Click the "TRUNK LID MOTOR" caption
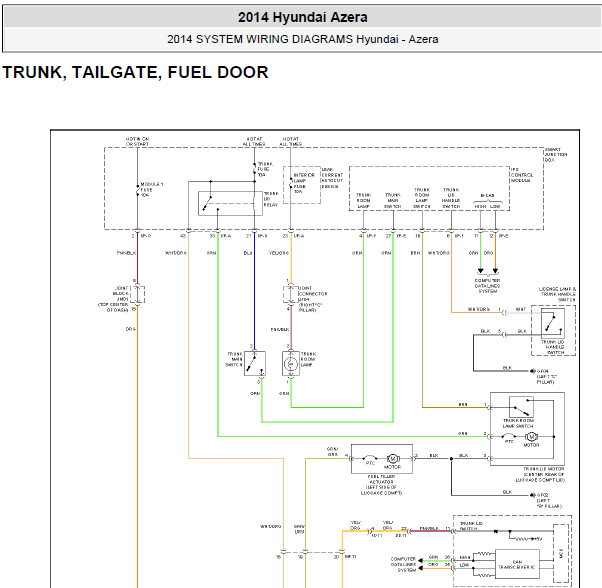 click(544, 469)
